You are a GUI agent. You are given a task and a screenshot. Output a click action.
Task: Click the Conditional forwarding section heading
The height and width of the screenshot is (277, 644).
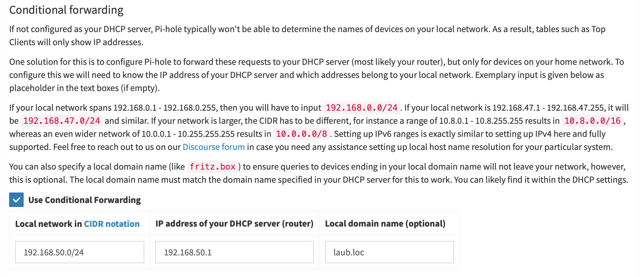tap(66, 10)
